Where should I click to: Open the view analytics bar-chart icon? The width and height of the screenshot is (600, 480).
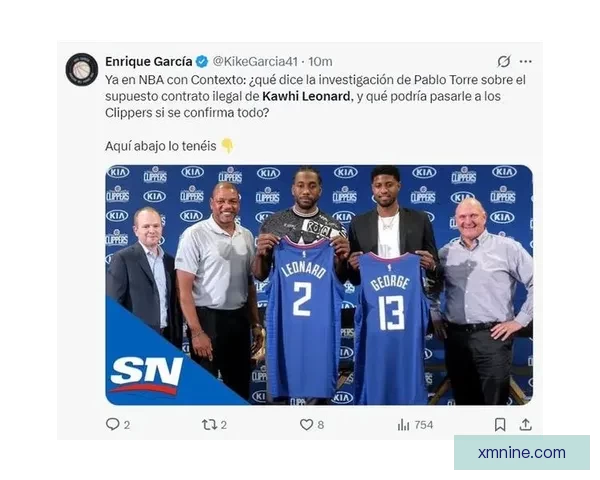(403, 424)
